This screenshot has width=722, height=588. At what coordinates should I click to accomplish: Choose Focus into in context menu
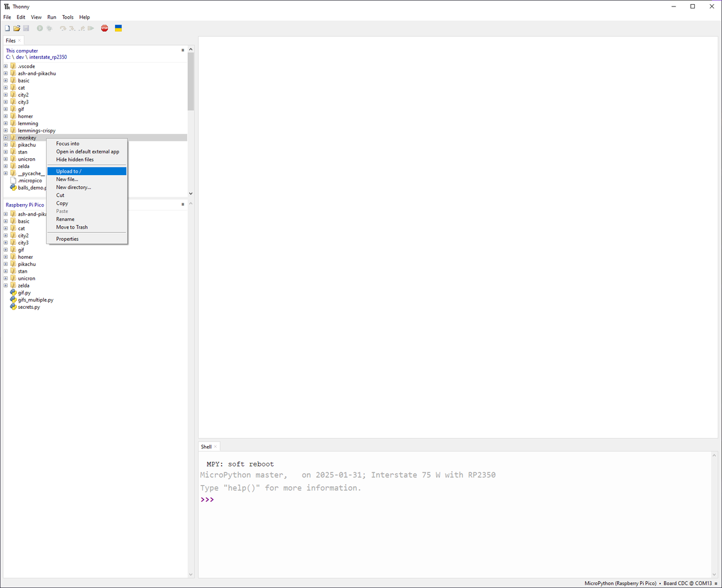pyautogui.click(x=87, y=144)
